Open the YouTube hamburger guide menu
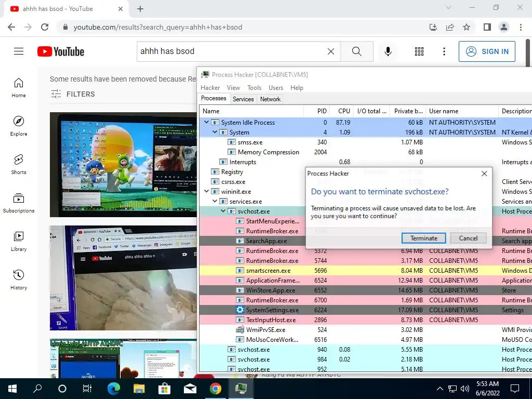 (19, 51)
